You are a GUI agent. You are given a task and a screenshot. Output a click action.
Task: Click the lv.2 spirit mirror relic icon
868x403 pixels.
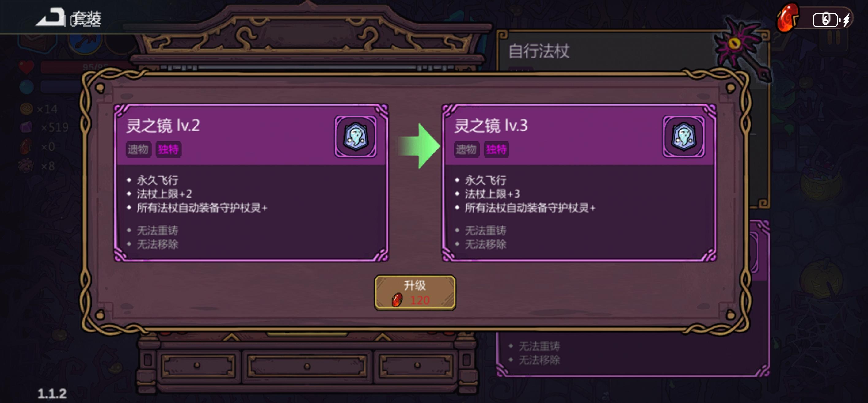tap(356, 136)
